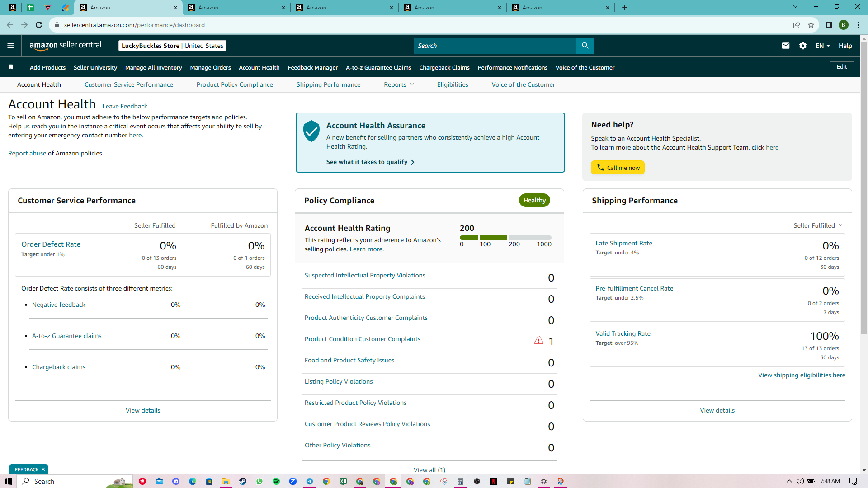This screenshot has width=868, height=488.
Task: Open Excel from the taskbar
Action: click(343, 481)
